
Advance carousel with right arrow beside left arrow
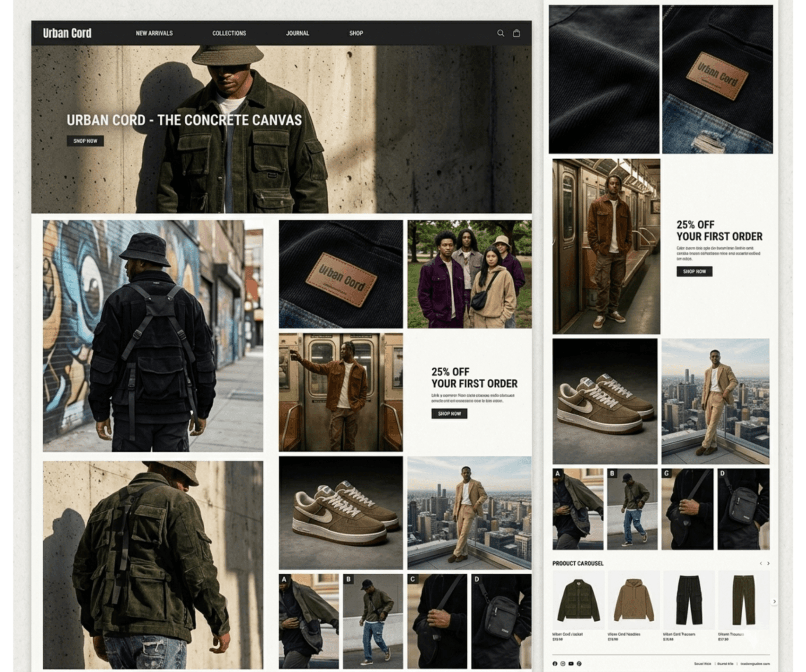point(768,563)
